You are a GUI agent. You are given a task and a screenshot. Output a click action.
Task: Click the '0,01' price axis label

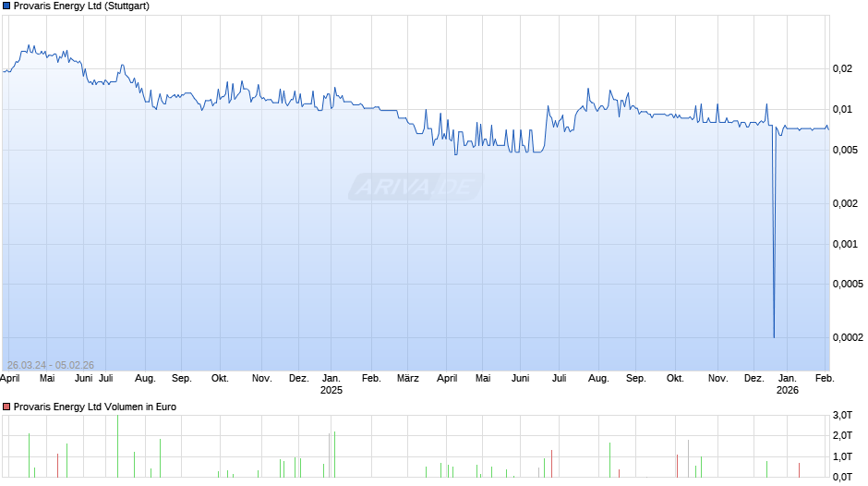pyautogui.click(x=842, y=109)
